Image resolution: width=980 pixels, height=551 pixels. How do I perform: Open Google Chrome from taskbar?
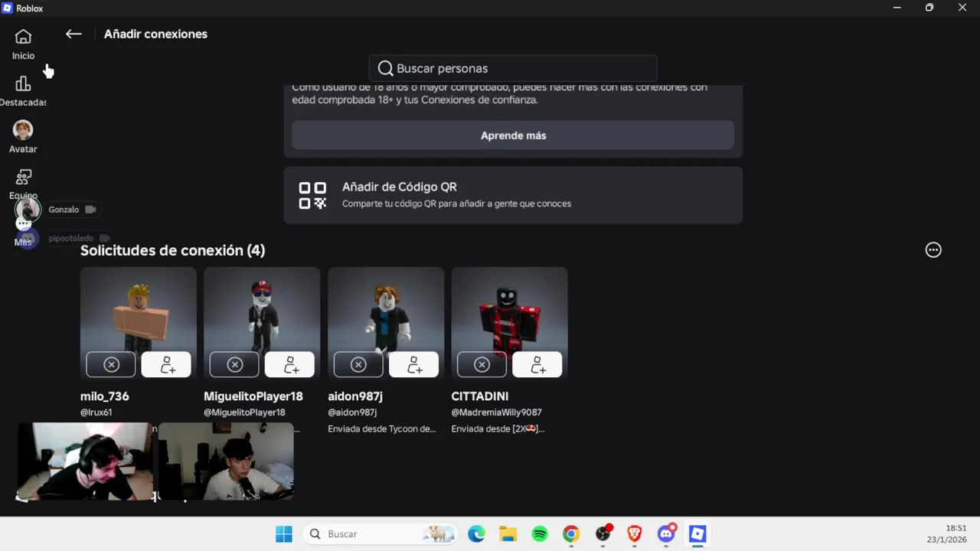pos(571,534)
